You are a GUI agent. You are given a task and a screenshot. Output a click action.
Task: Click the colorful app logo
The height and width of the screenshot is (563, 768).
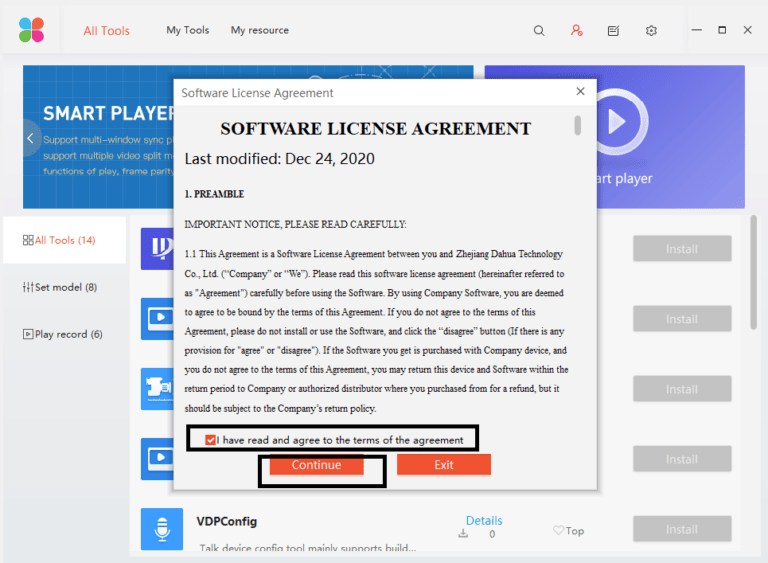tap(32, 30)
